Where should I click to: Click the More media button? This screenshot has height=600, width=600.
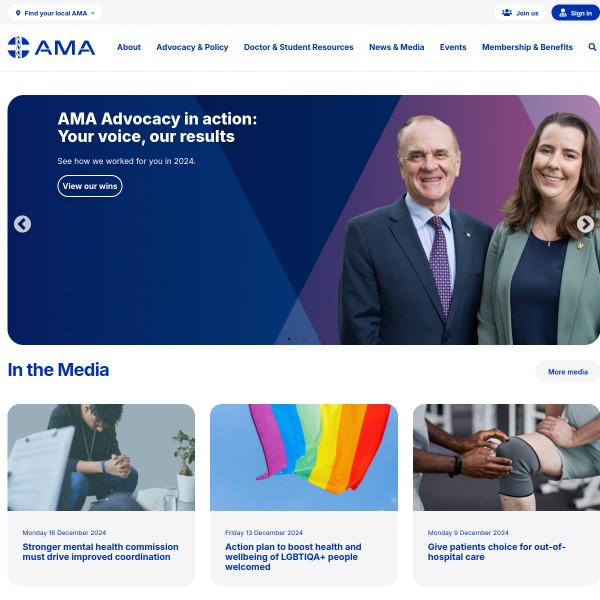click(567, 372)
